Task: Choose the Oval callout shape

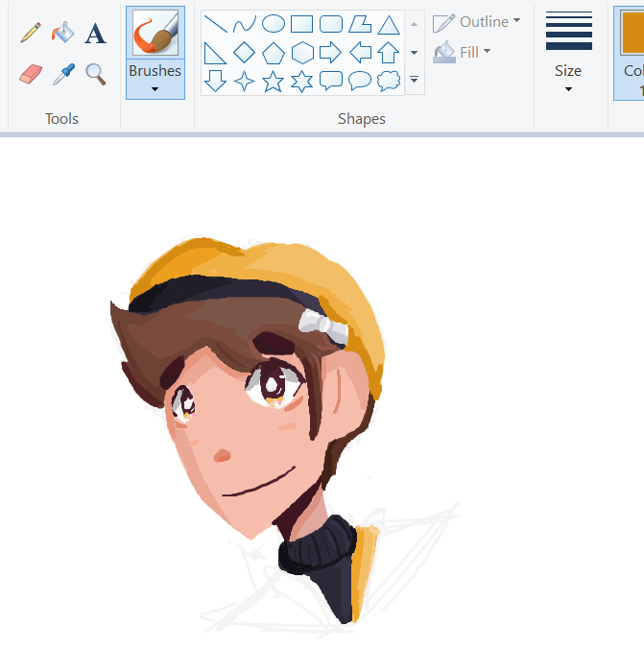Action: point(360,81)
